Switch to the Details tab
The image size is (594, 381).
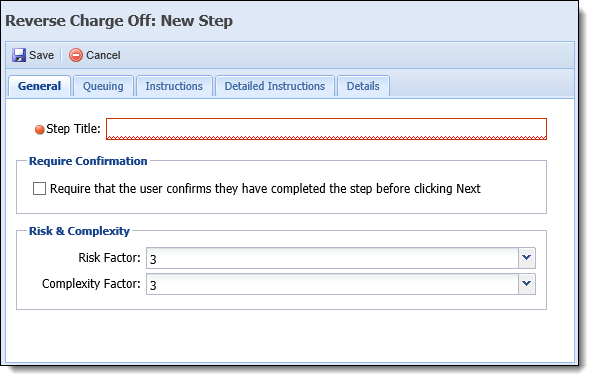tap(363, 86)
